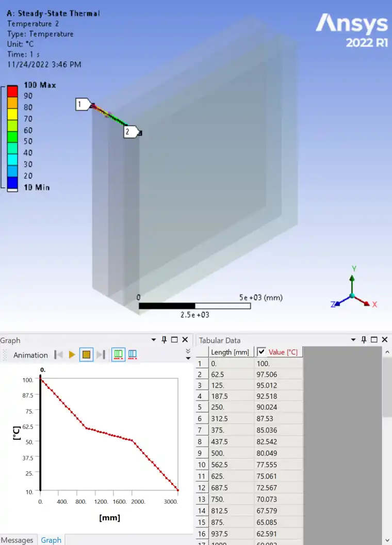Play the result animation
The height and width of the screenshot is (545, 392).
72,355
